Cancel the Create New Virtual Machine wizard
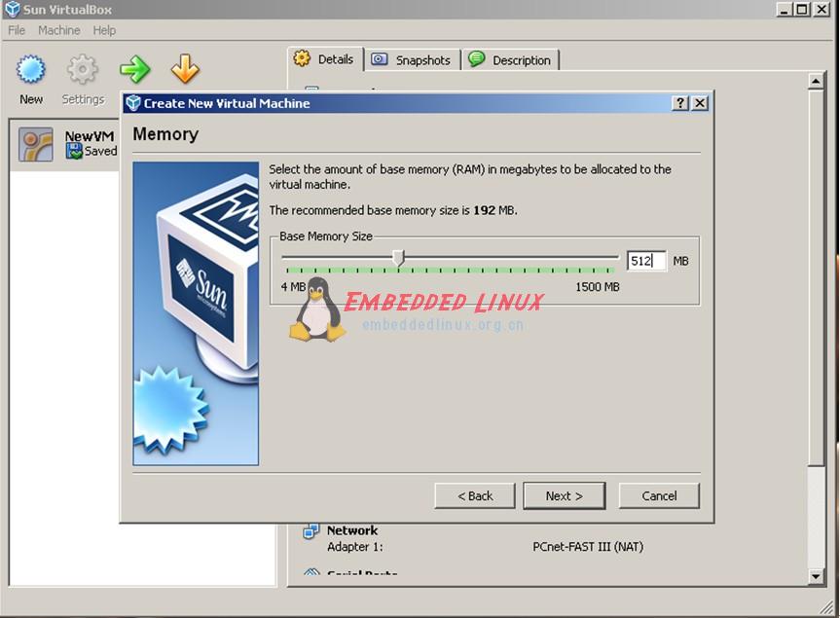This screenshot has height=618, width=840. coord(659,496)
